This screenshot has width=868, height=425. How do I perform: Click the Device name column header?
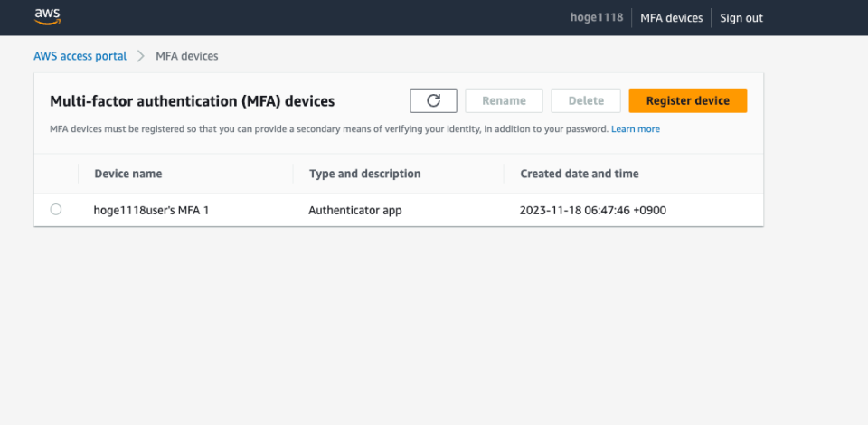coord(128,174)
